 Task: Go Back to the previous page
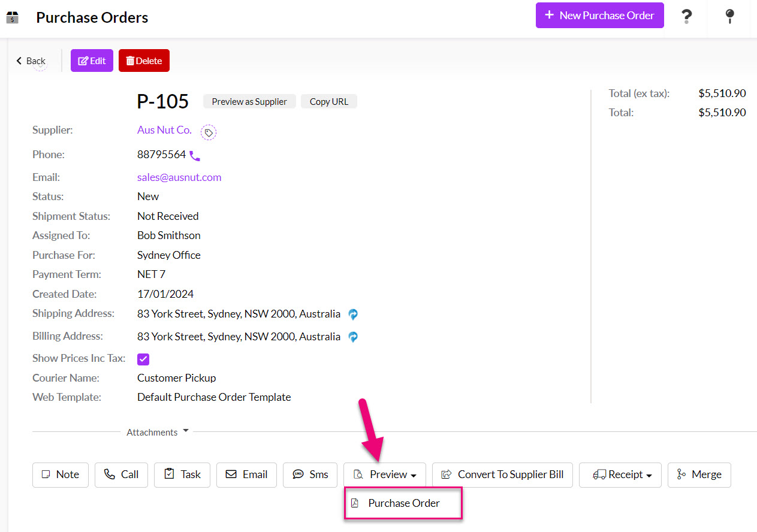click(x=31, y=61)
